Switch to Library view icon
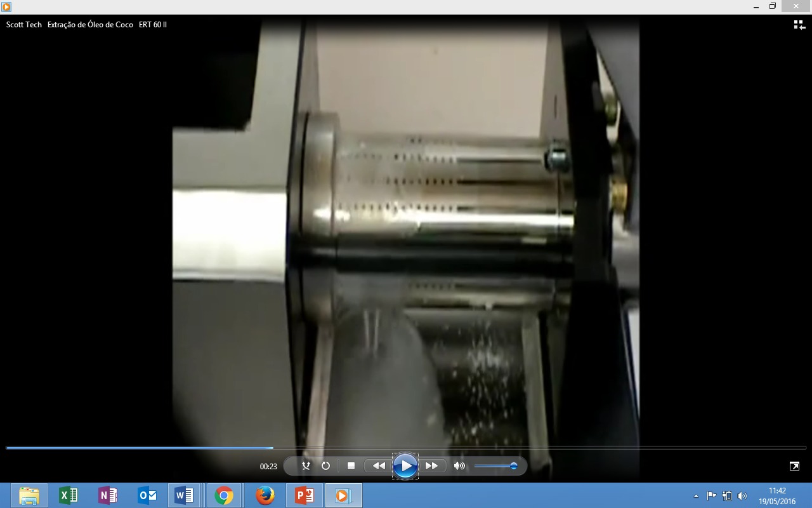The image size is (812, 508). [799, 25]
